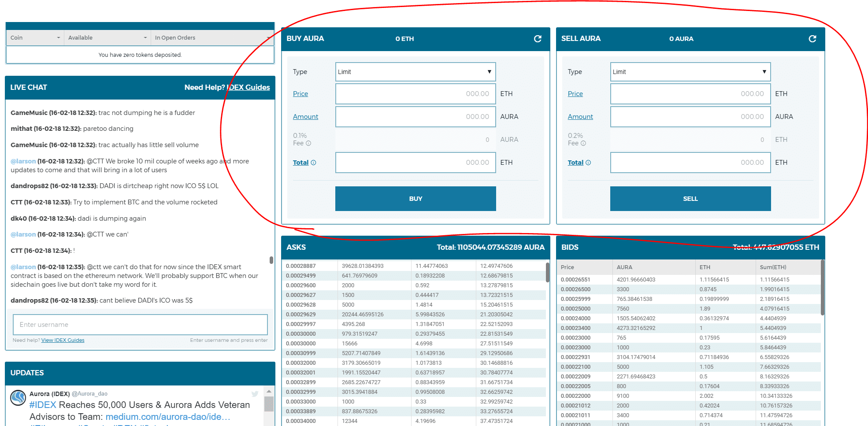This screenshot has width=868, height=426.
Task: Click the Total info icon in buy form
Action: coord(313,163)
